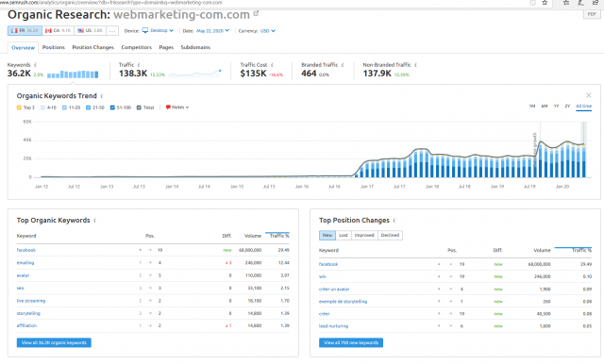604x364 pixels.
Task: Click info icon beside Traffic Cost
Action: [x=272, y=65]
